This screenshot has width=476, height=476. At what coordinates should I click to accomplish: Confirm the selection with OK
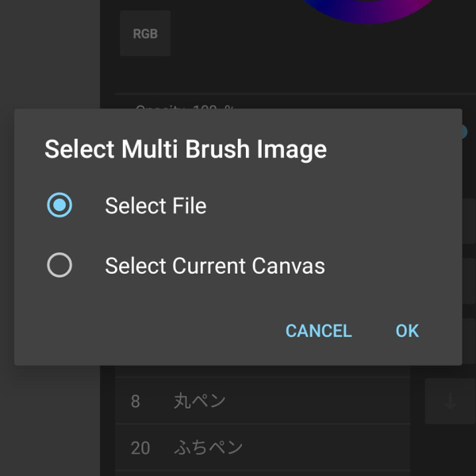coord(407,331)
